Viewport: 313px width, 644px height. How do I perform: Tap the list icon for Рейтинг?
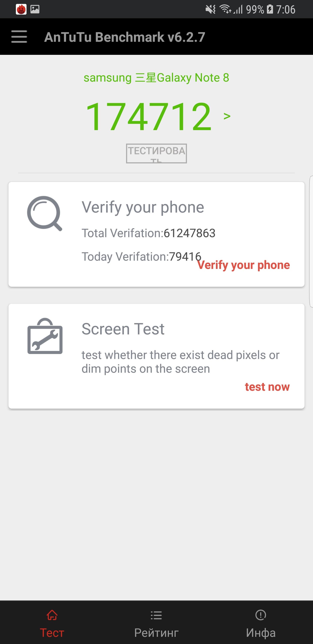coord(156,615)
